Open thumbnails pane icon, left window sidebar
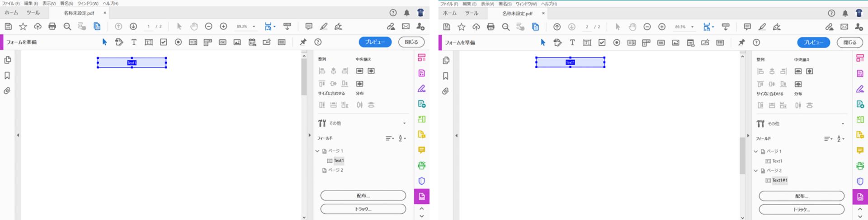The height and width of the screenshot is (220, 868). click(x=7, y=60)
